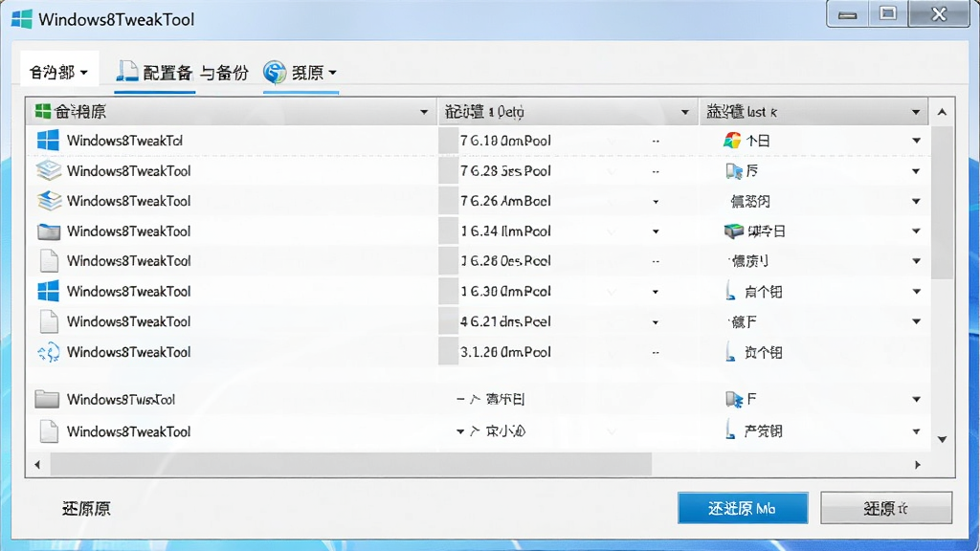Click the green grid icon in the first column header
Viewport: 980px width, 551px height.
(42, 112)
